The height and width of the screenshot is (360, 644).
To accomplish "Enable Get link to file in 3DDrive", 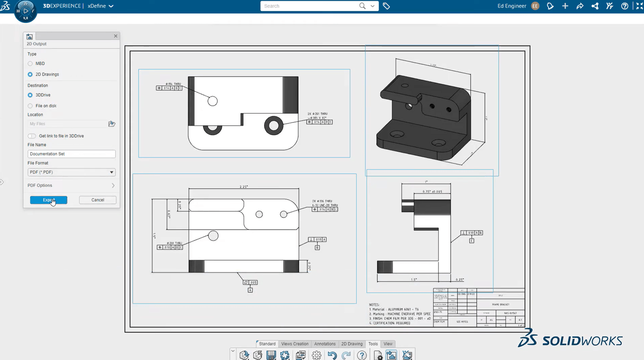I will coord(32,136).
